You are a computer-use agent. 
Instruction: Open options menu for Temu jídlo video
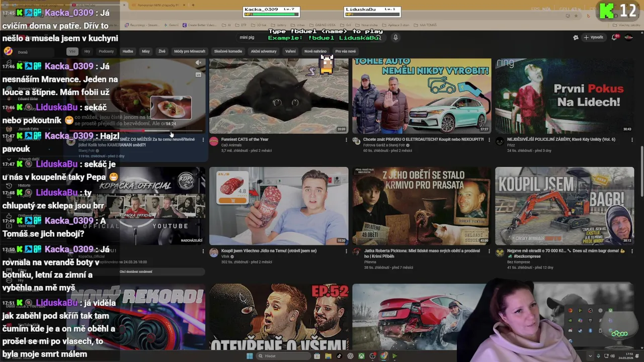(x=346, y=251)
